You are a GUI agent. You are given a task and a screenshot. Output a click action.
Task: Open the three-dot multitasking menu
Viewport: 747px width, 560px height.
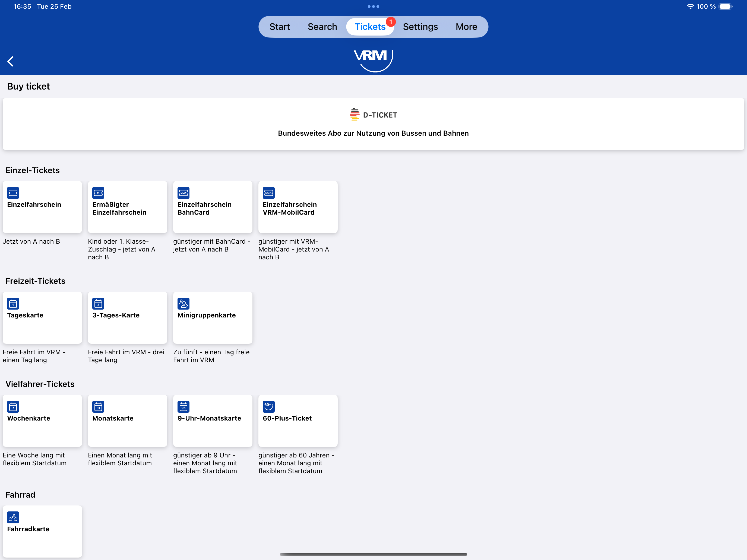point(373,7)
